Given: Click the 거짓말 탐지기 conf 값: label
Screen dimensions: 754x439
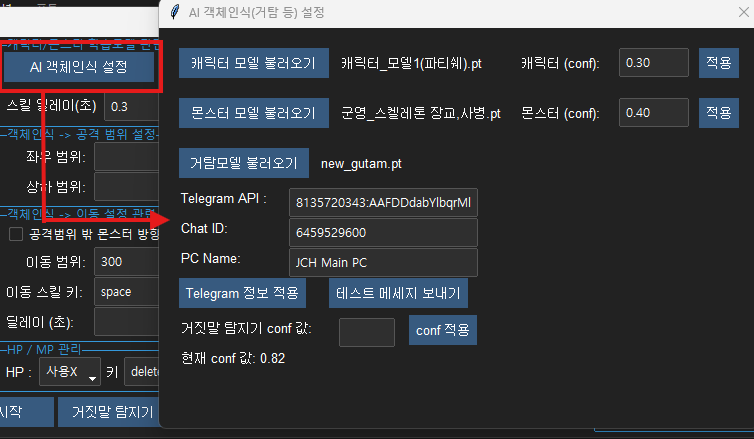Looking at the screenshot, I should [x=246, y=328].
